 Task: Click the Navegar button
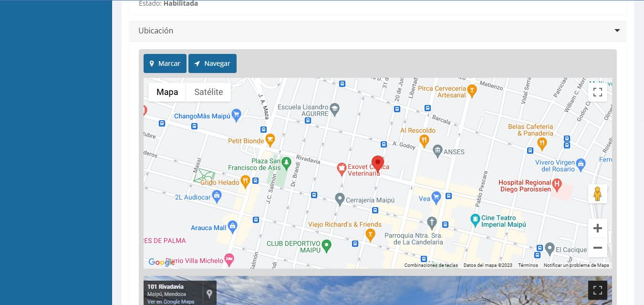pos(212,63)
